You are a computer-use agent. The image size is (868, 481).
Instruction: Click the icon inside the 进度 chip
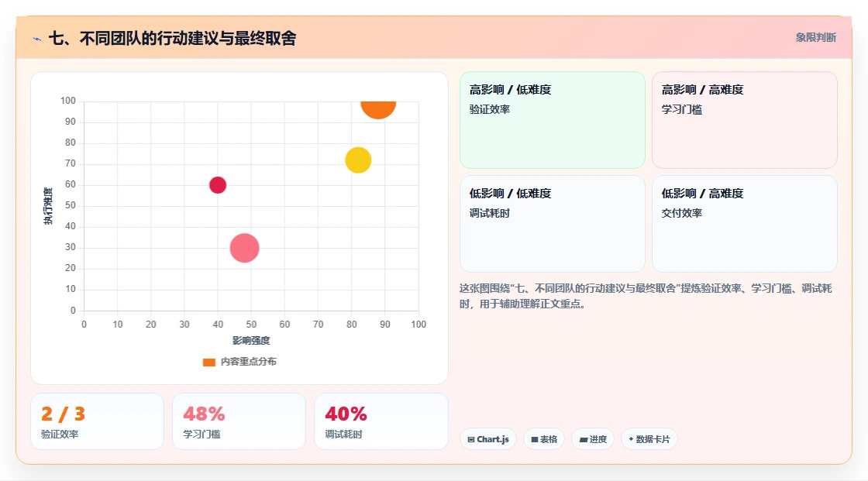click(584, 440)
